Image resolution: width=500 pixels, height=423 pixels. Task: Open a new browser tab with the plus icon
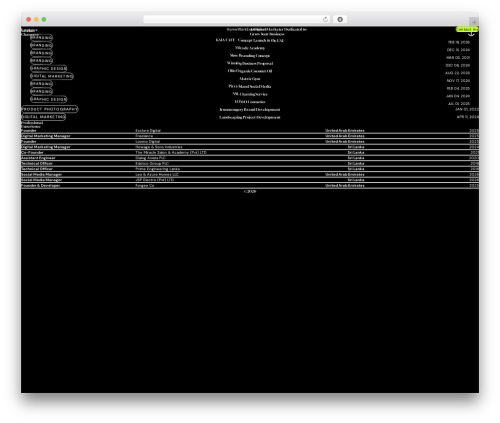(474, 22)
